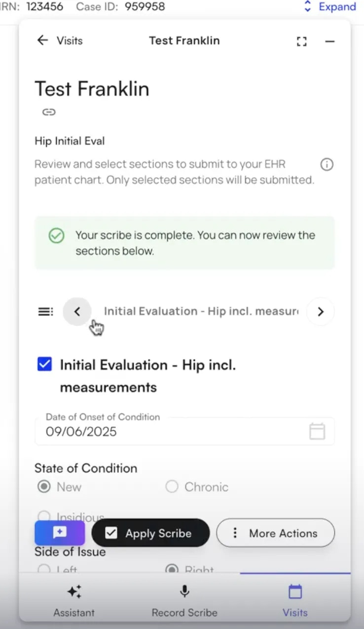Open the patient link icon under Test Franklin

tap(49, 112)
